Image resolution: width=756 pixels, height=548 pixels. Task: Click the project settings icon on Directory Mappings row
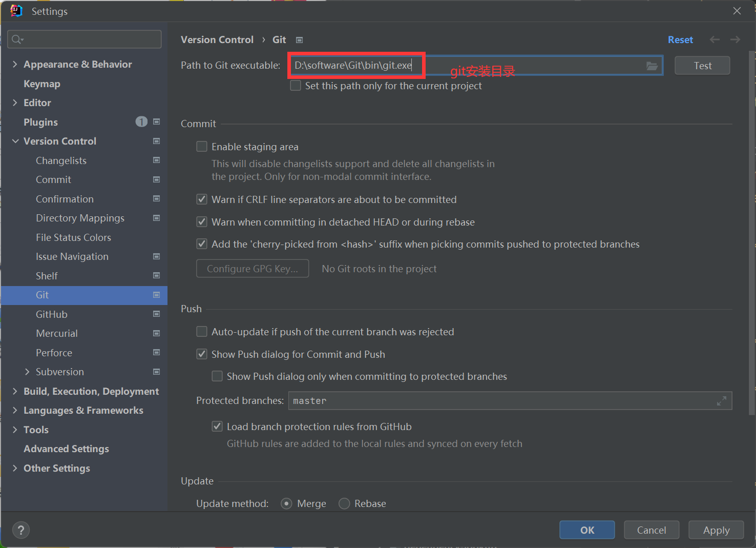(x=157, y=218)
